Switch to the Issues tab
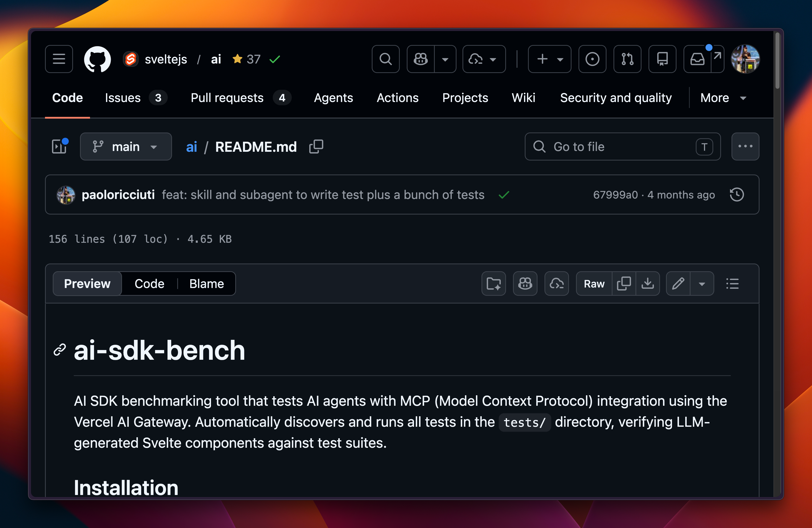The height and width of the screenshot is (528, 812). 136,98
